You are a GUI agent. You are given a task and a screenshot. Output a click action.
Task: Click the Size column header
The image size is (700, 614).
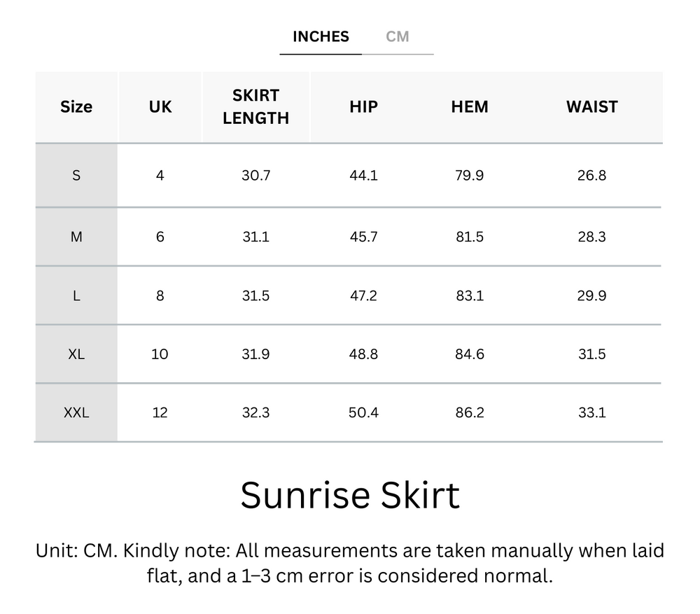point(76,106)
